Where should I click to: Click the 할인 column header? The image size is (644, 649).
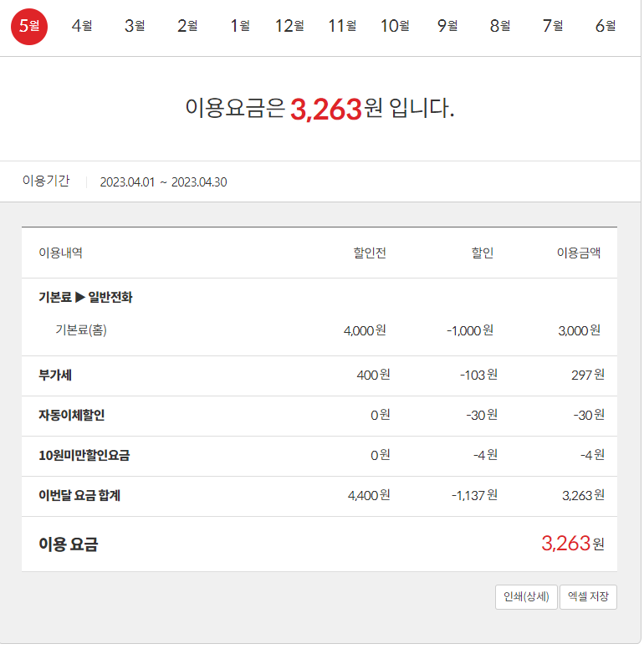[x=483, y=253]
